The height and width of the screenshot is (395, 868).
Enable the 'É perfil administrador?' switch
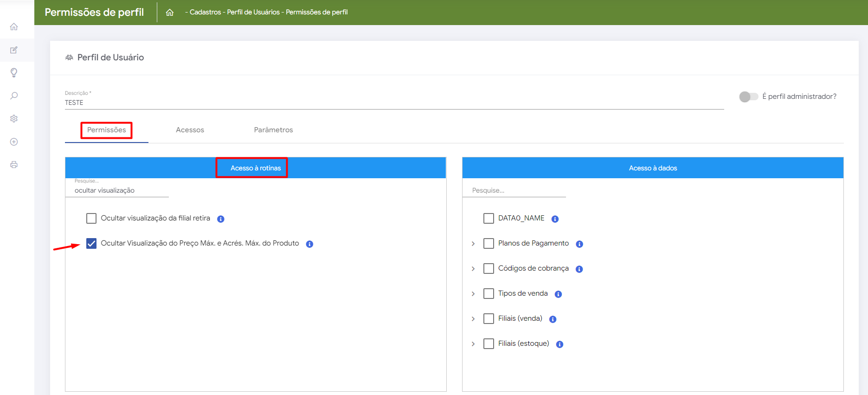pos(748,97)
